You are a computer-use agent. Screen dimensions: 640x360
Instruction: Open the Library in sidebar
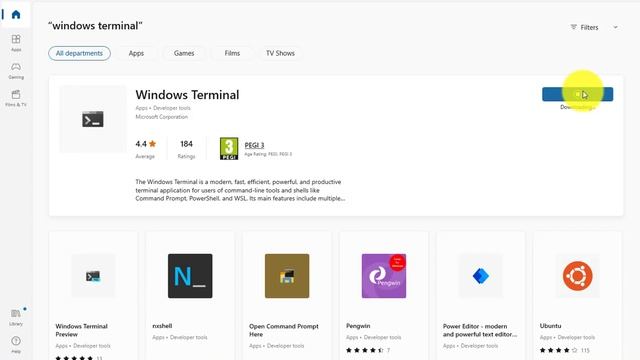16,317
